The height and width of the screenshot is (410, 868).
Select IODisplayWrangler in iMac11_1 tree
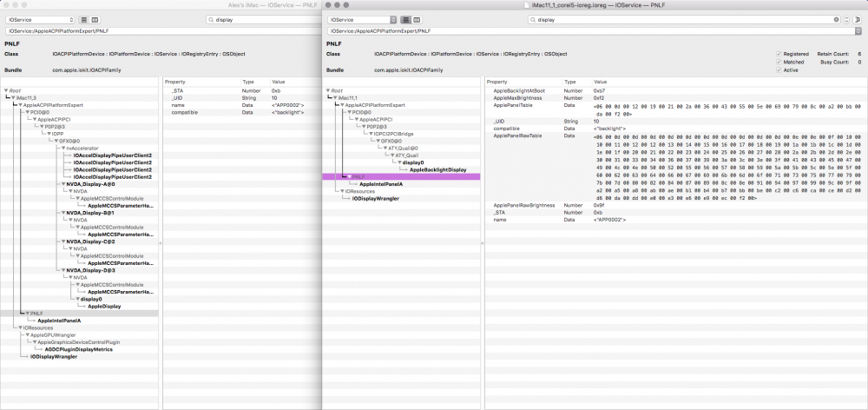375,198
